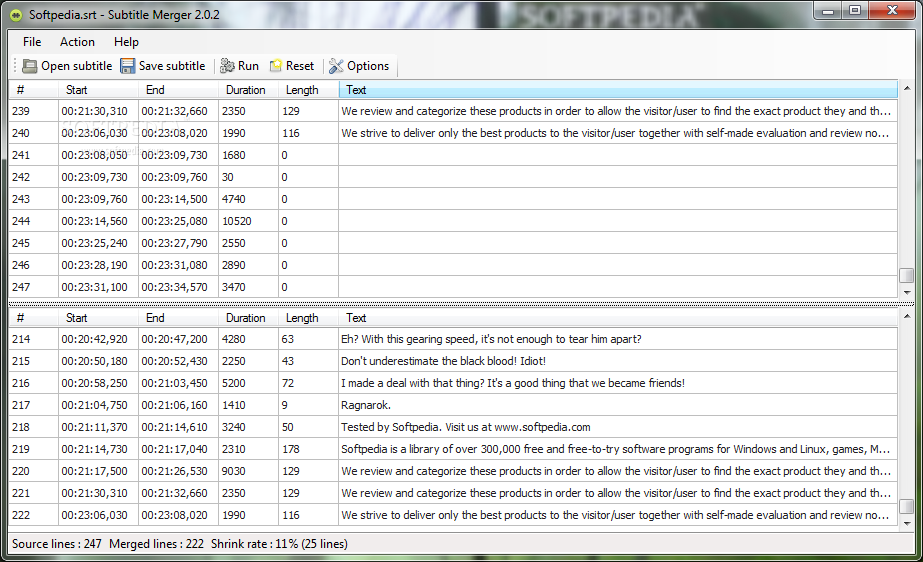Select row 245 starting at 00:23:25,240
This screenshot has height=562, width=923.
453,243
